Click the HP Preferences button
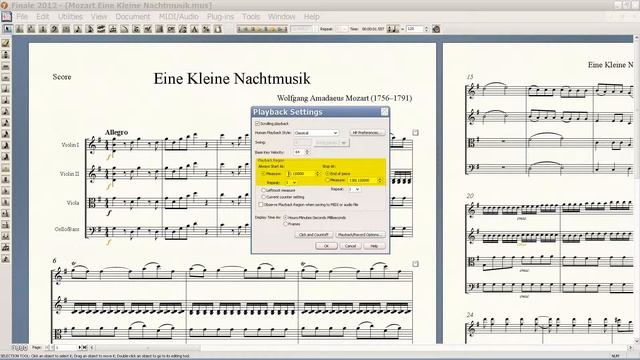This screenshot has width=640, height=360. click(x=367, y=133)
